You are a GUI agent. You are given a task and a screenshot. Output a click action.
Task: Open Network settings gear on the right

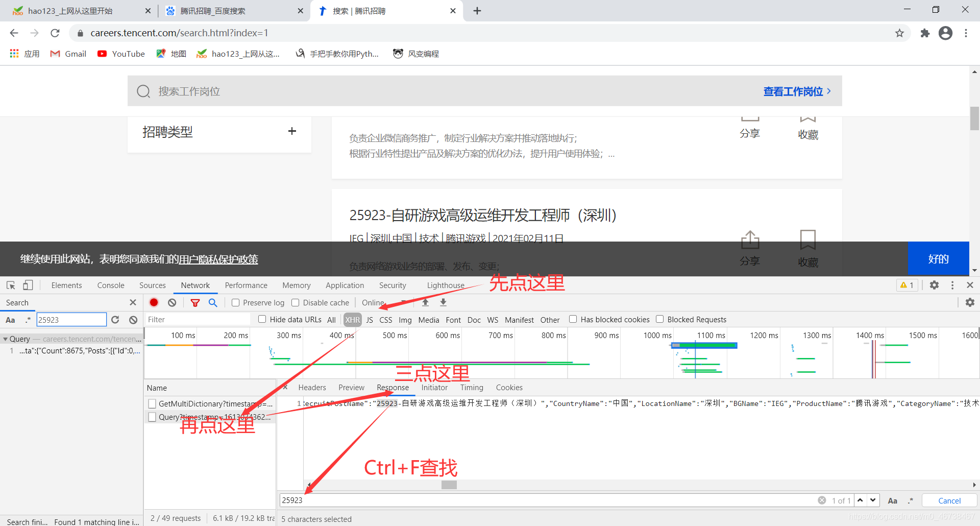coord(970,302)
